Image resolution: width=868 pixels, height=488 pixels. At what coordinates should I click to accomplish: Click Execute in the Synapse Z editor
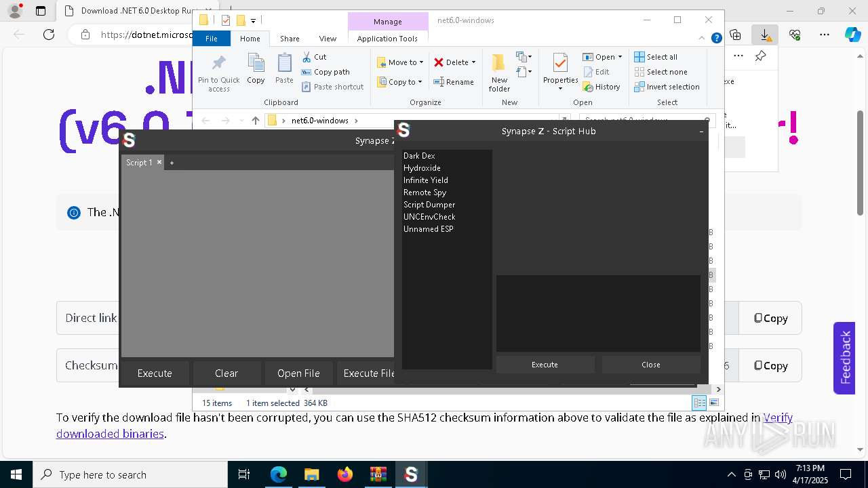pos(155,373)
